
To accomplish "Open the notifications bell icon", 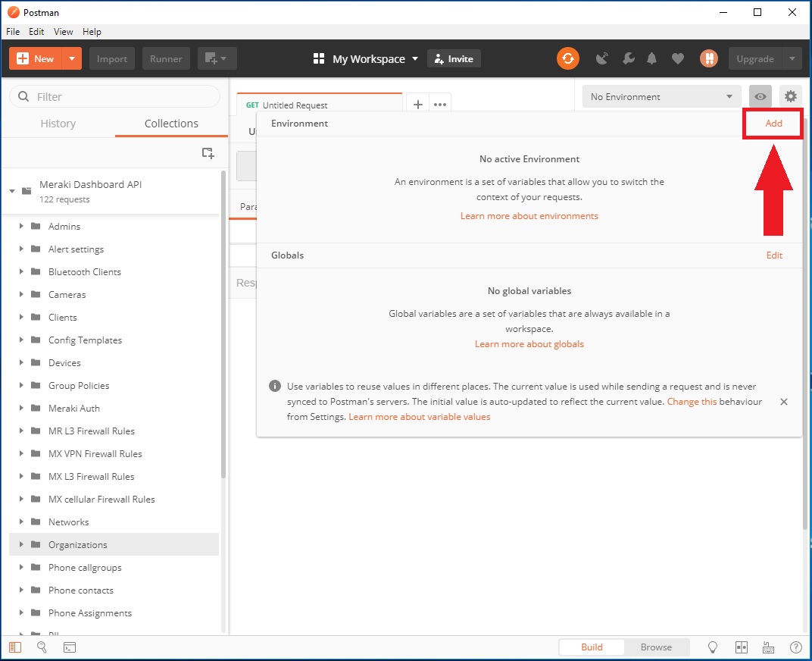I will 652,58.
